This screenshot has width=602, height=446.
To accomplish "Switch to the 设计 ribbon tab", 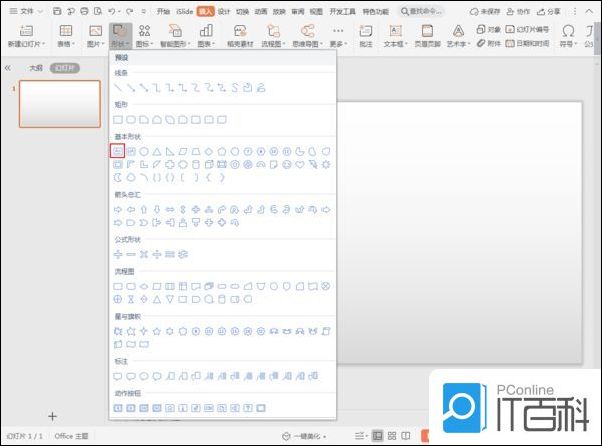I will [x=224, y=12].
